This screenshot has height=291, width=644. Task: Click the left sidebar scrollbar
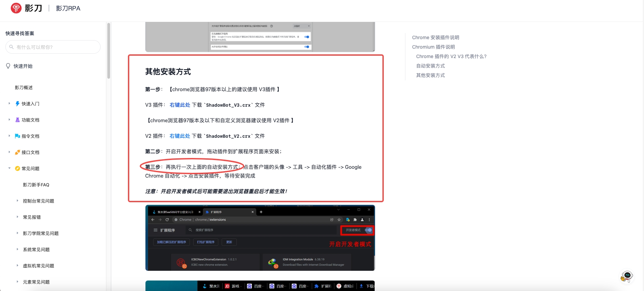108,51
